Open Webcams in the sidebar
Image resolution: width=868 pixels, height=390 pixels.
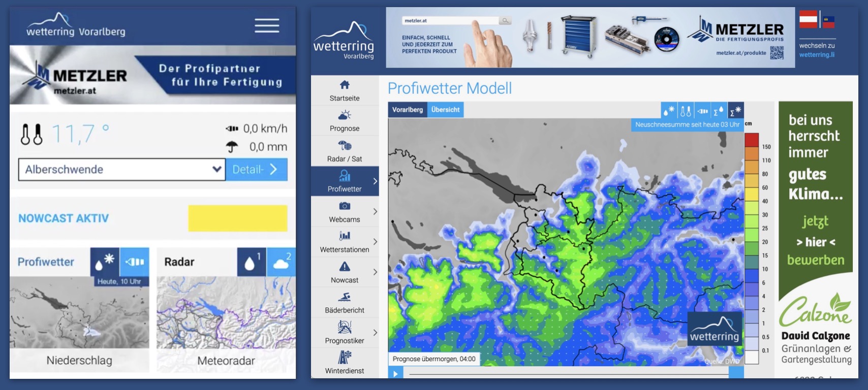(x=345, y=212)
